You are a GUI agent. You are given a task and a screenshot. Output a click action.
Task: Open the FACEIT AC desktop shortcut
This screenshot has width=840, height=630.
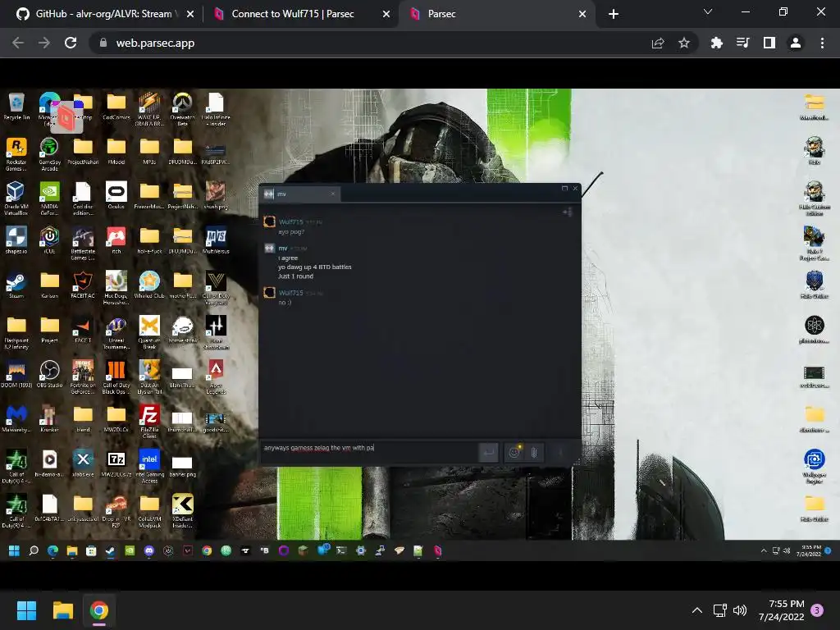[83, 285]
